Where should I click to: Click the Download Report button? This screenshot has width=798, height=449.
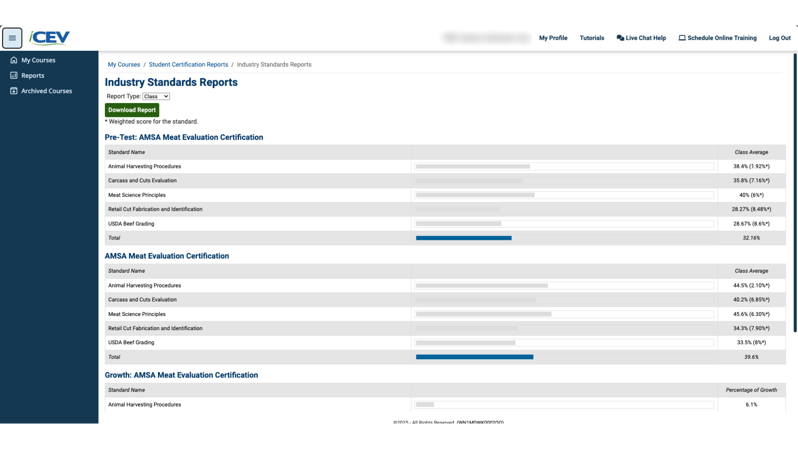tap(132, 110)
